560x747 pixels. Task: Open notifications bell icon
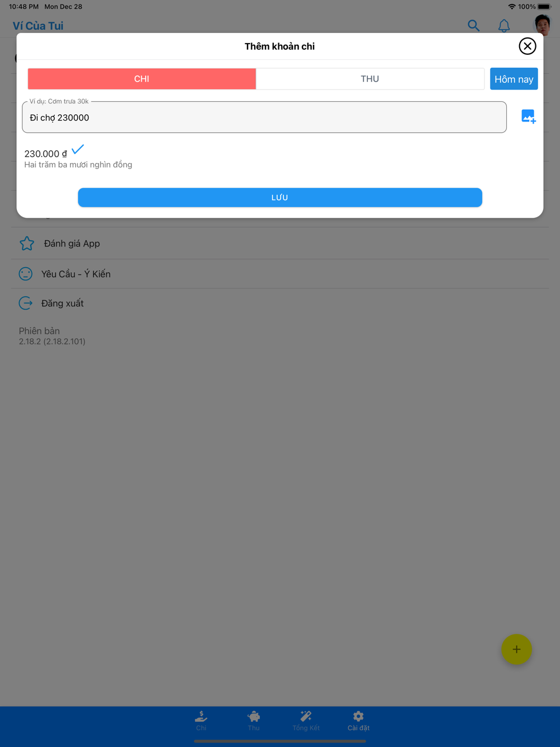click(x=504, y=25)
